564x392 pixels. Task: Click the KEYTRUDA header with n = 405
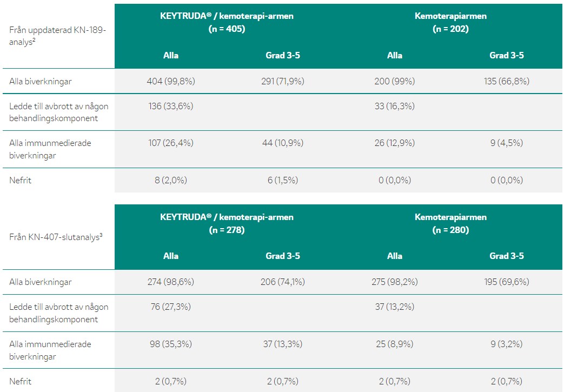tap(227, 22)
